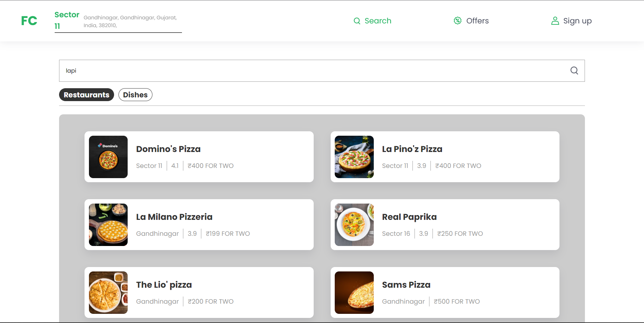The image size is (644, 323).
Task: Open the La Pino'z Pizza thumbnail
Action: pyautogui.click(x=354, y=157)
